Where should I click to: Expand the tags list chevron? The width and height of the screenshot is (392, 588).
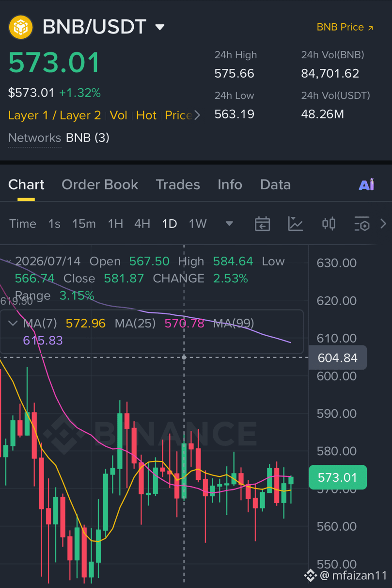197,115
